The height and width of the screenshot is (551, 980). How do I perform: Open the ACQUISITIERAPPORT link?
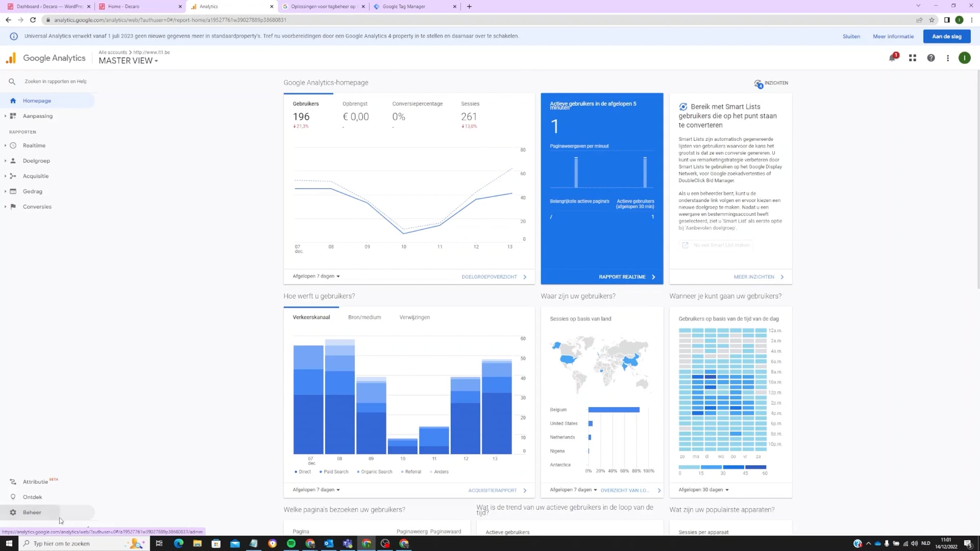click(x=498, y=491)
